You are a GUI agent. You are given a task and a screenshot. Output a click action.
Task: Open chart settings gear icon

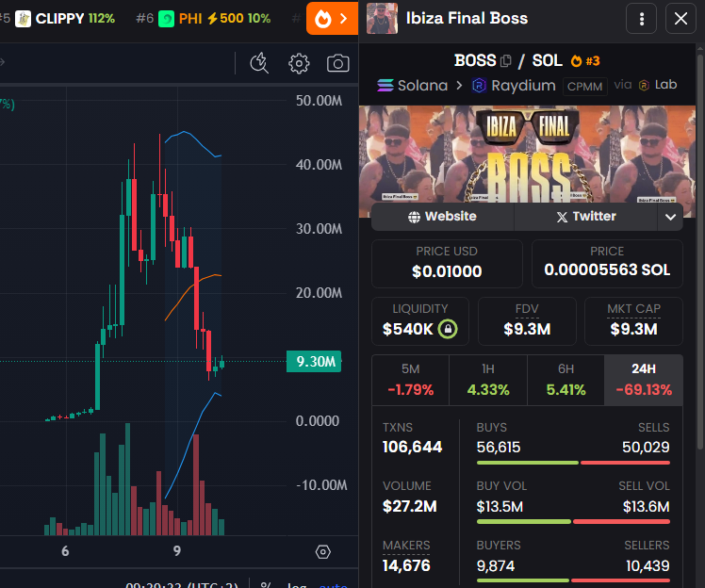pos(299,63)
